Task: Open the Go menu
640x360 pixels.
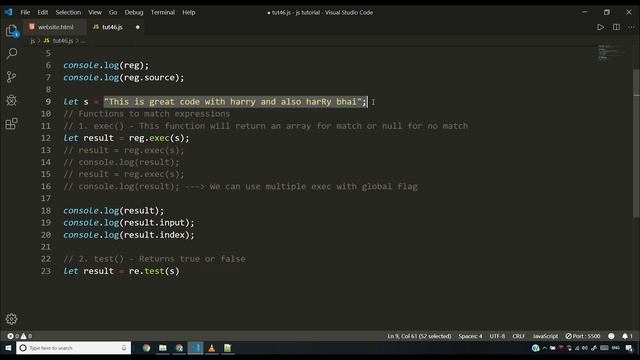Action: pos(113,12)
